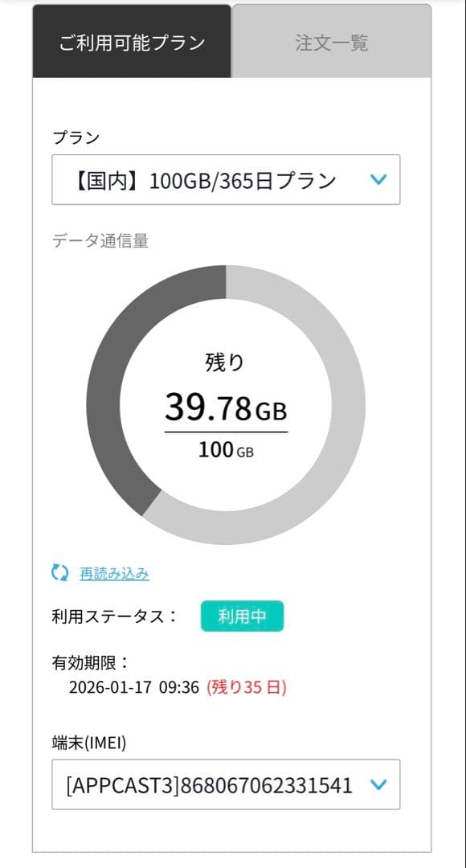Select the ご利用可能プラン tab
466x868 pixels.
(x=130, y=42)
